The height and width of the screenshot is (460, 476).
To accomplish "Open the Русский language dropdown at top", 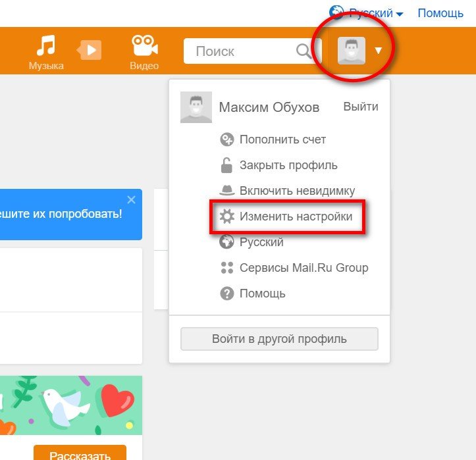I will pyautogui.click(x=376, y=13).
